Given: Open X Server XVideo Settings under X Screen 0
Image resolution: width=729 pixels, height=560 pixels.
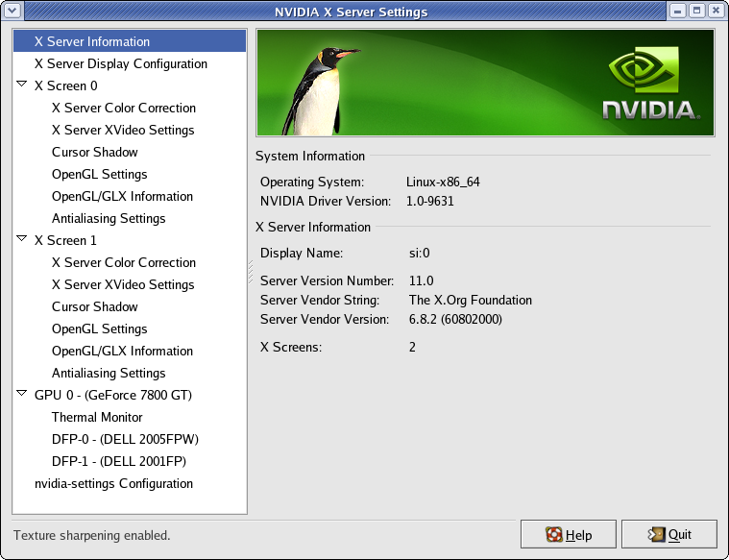Looking at the screenshot, I should [x=123, y=131].
